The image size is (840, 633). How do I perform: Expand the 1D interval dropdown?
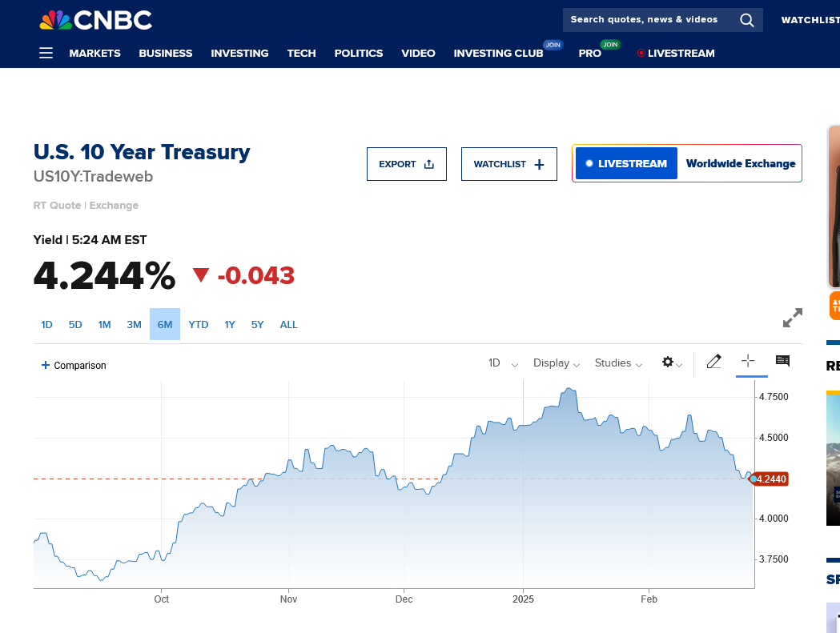503,363
